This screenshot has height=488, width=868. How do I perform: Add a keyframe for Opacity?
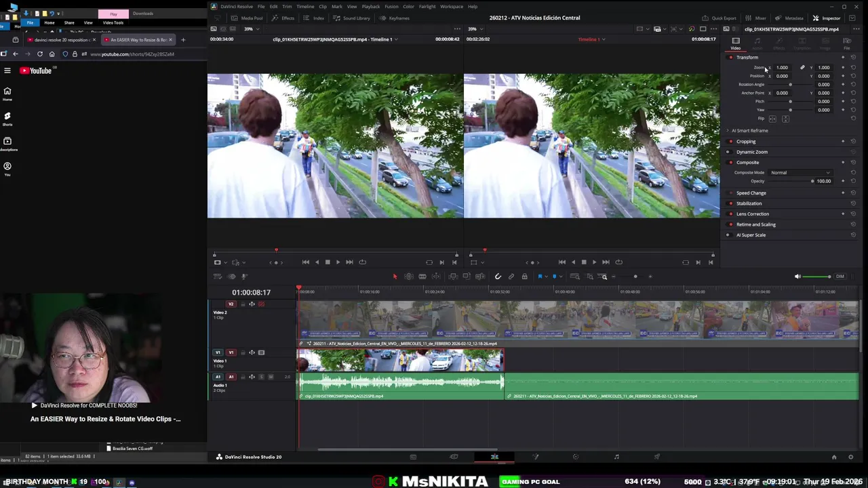tap(843, 181)
